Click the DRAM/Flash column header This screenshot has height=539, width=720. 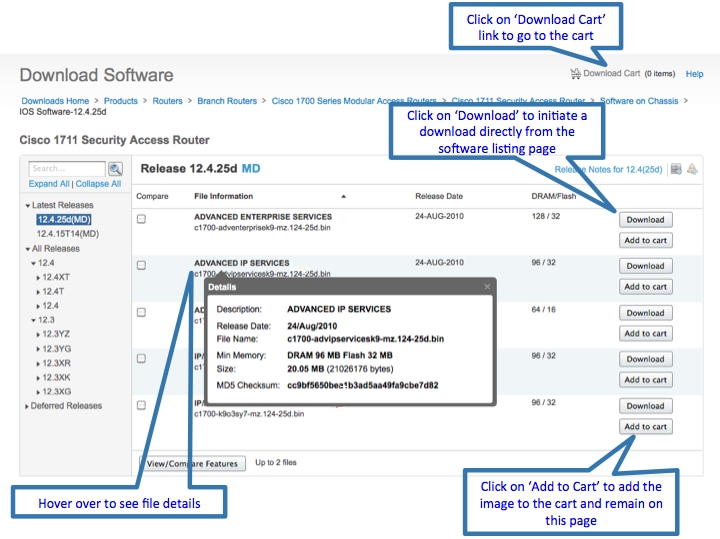553,196
